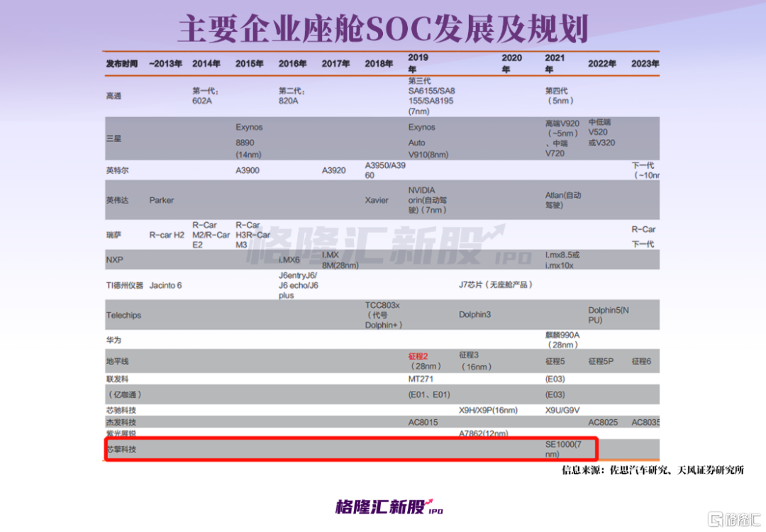Click the 征程6 cell

(x=641, y=362)
